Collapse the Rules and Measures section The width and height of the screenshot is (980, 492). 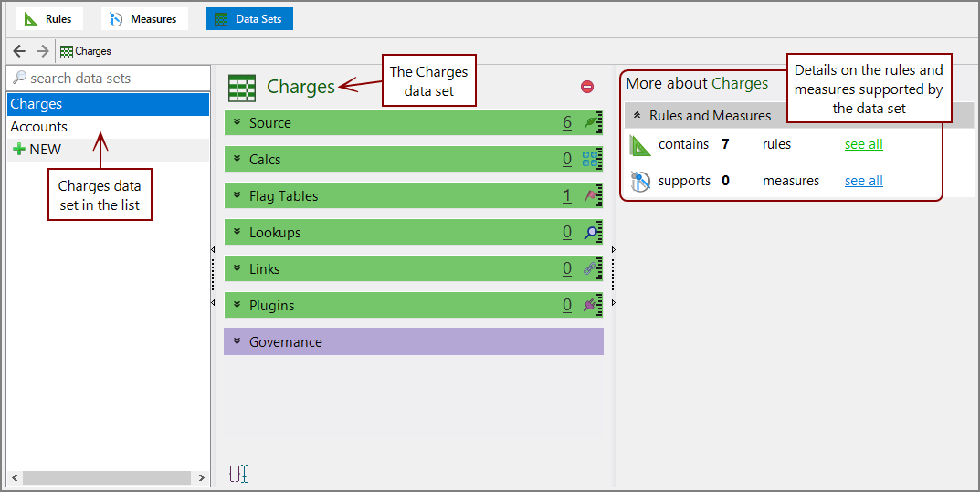coord(637,116)
